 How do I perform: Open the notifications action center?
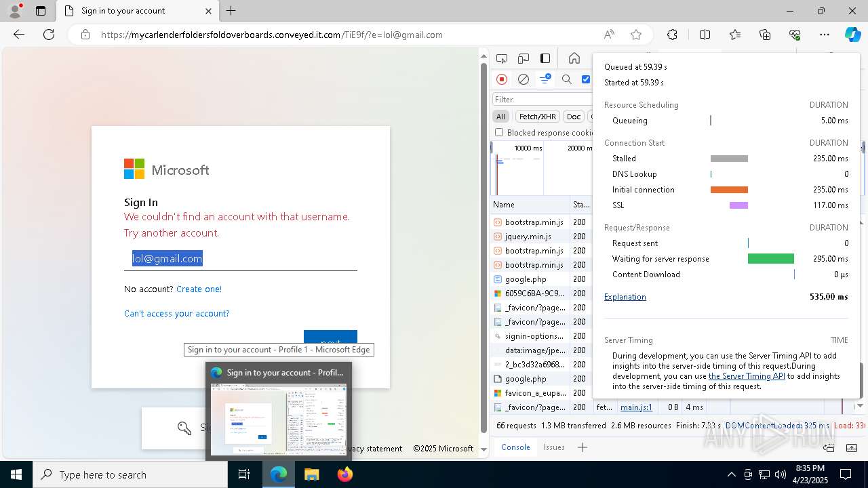click(x=846, y=474)
